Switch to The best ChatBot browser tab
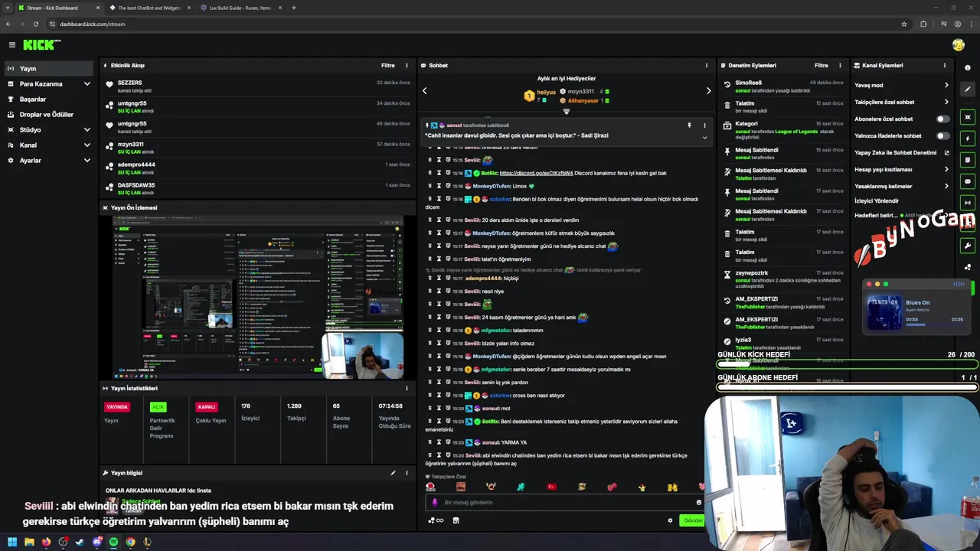980x551 pixels. point(149,8)
